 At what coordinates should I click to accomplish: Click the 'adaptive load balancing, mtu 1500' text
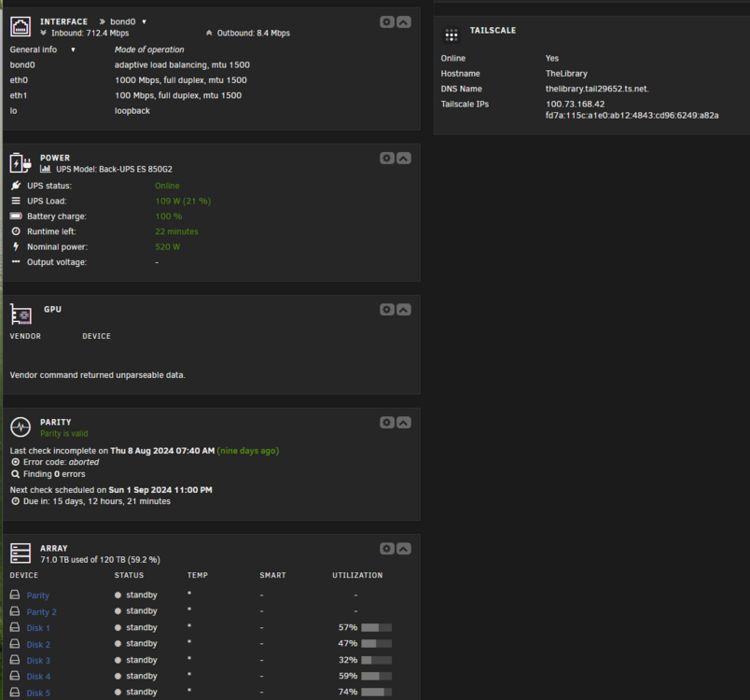(x=182, y=64)
